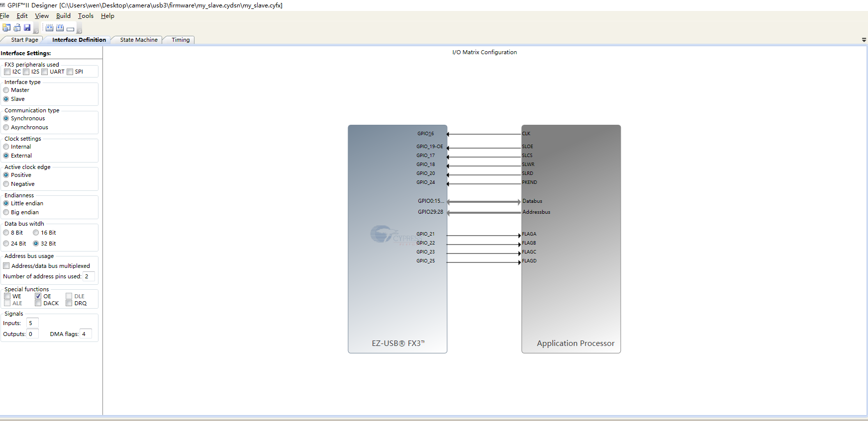Image resolution: width=868 pixels, height=421 pixels.
Task: Click the Save floppy disk icon
Action: click(x=27, y=28)
